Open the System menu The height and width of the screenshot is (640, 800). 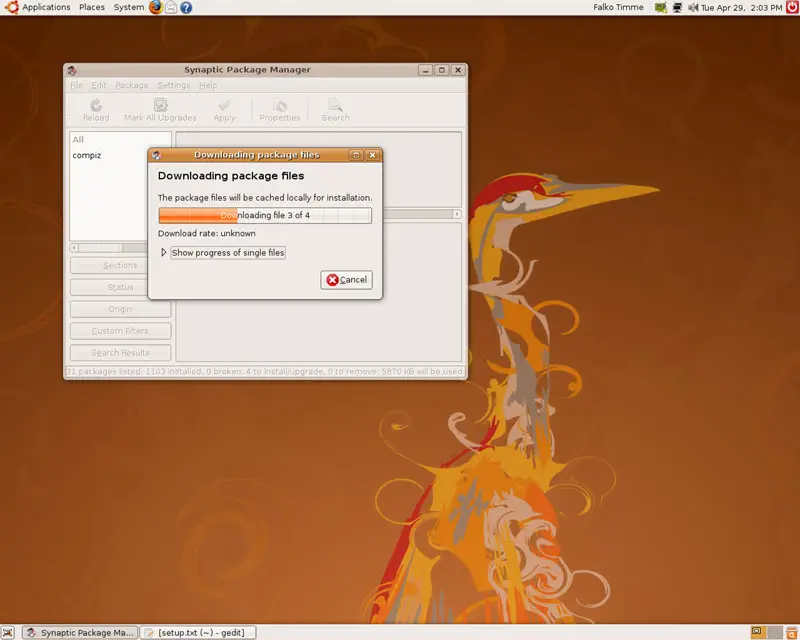129,7
